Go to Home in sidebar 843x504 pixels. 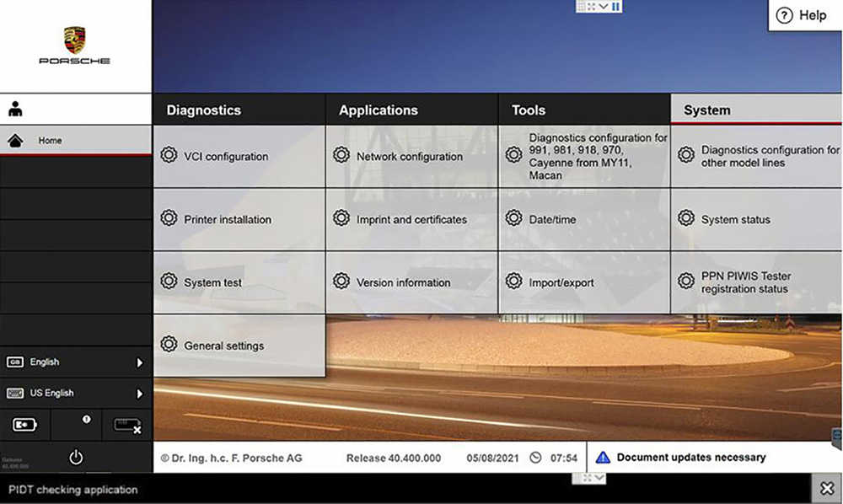click(x=76, y=140)
